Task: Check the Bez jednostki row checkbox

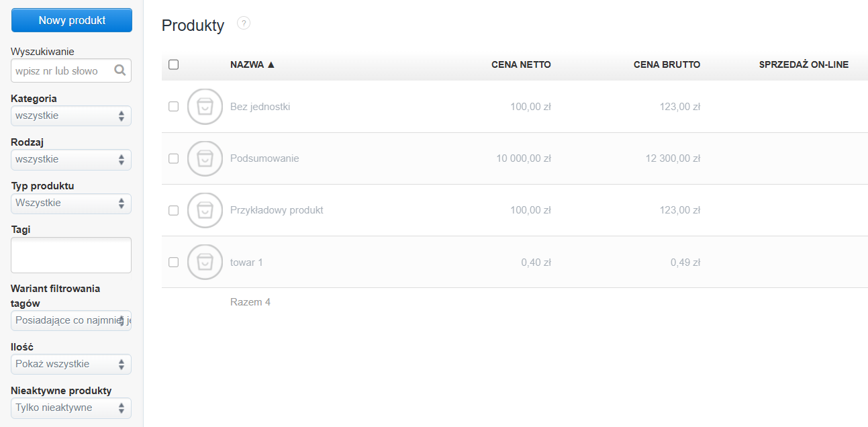Action: [x=174, y=106]
